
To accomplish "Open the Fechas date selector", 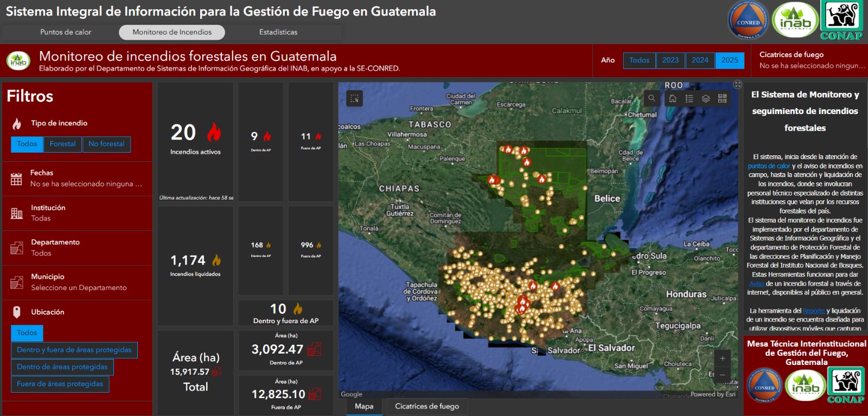I will [77, 178].
